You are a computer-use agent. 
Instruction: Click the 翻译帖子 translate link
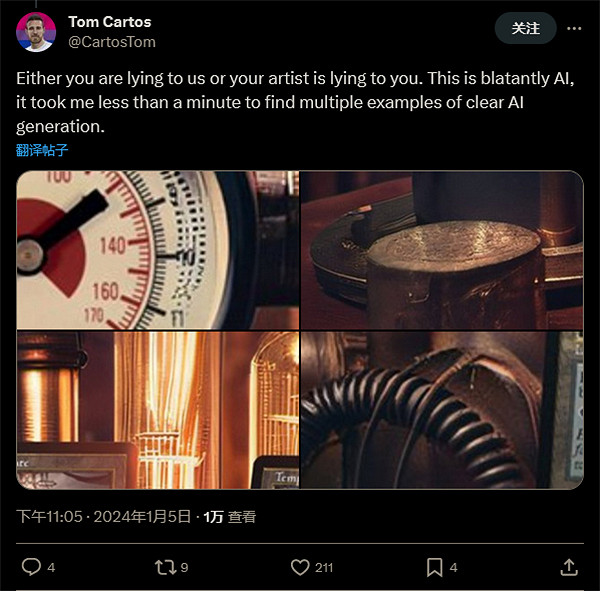[42, 150]
